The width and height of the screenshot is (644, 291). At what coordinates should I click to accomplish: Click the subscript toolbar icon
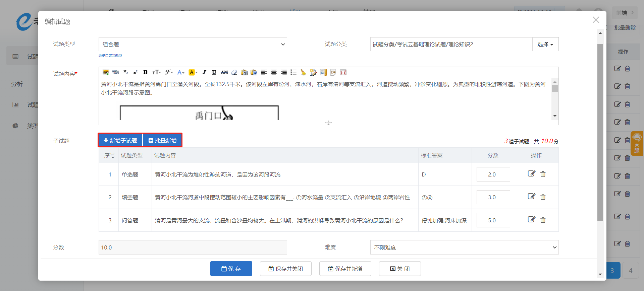(x=125, y=72)
